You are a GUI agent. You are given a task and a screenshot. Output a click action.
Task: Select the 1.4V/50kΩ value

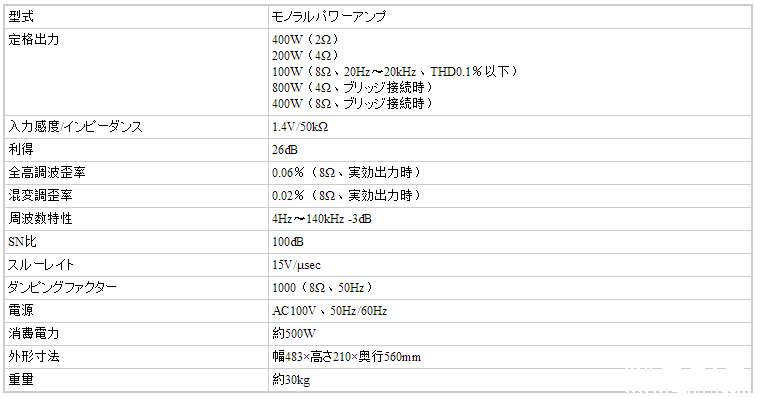click(x=300, y=127)
